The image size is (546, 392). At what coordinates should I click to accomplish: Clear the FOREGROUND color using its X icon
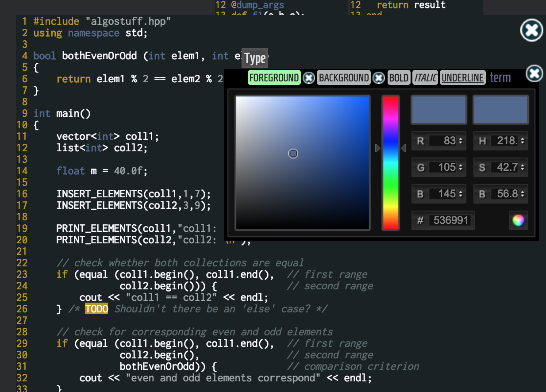pyautogui.click(x=309, y=77)
